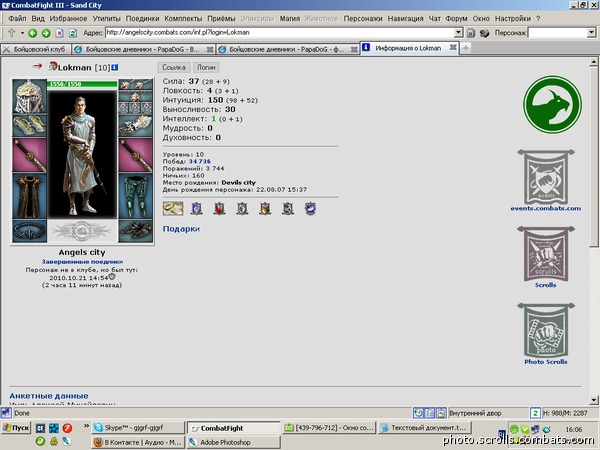Click the green leggings equipment slot
This screenshot has height=450, width=600.
point(135,196)
